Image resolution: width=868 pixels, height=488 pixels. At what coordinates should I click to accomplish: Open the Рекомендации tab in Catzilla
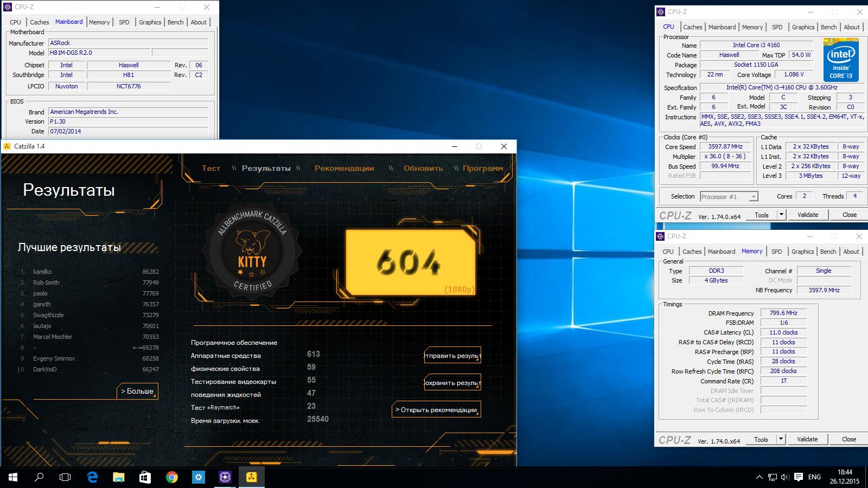pyautogui.click(x=344, y=168)
